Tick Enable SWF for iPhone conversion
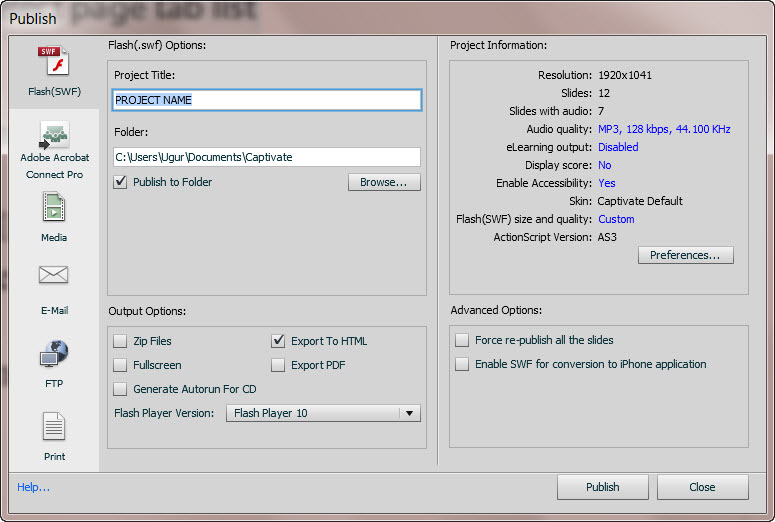This screenshot has width=775, height=522. tap(462, 364)
